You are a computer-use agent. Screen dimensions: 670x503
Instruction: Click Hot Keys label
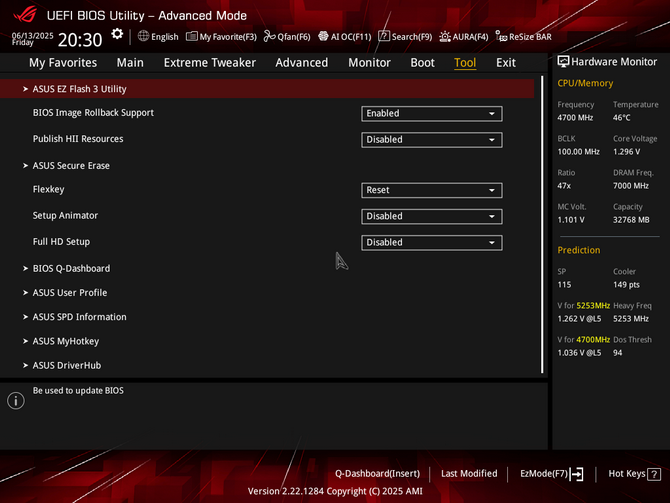coord(627,474)
